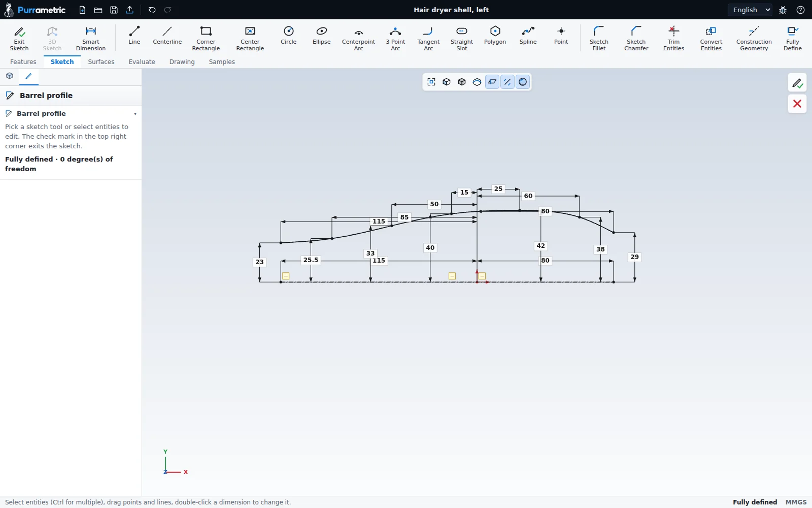Select the Sketch Chamfer tool
This screenshot has height=508, width=812.
636,38
